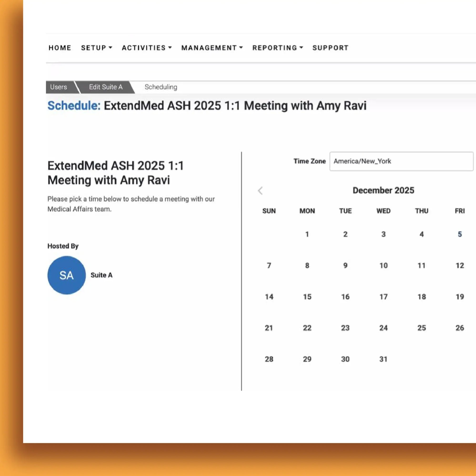Select December 14 on the calendar
Viewport: 476px width, 476px height.
[x=269, y=297]
